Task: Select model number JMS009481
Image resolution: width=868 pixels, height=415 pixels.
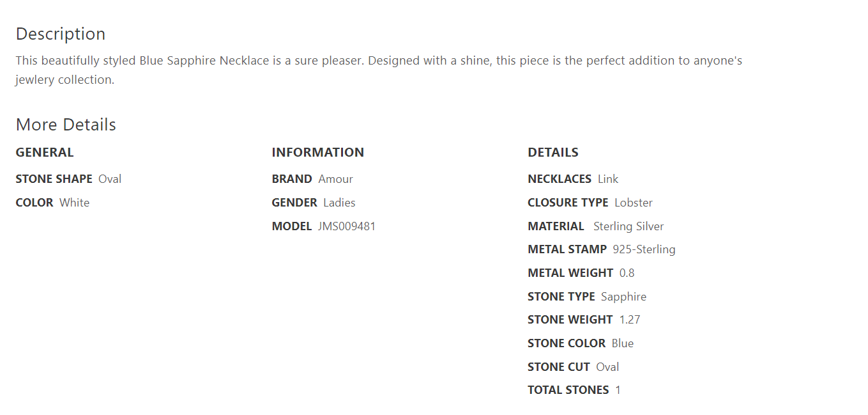Action: coord(347,226)
